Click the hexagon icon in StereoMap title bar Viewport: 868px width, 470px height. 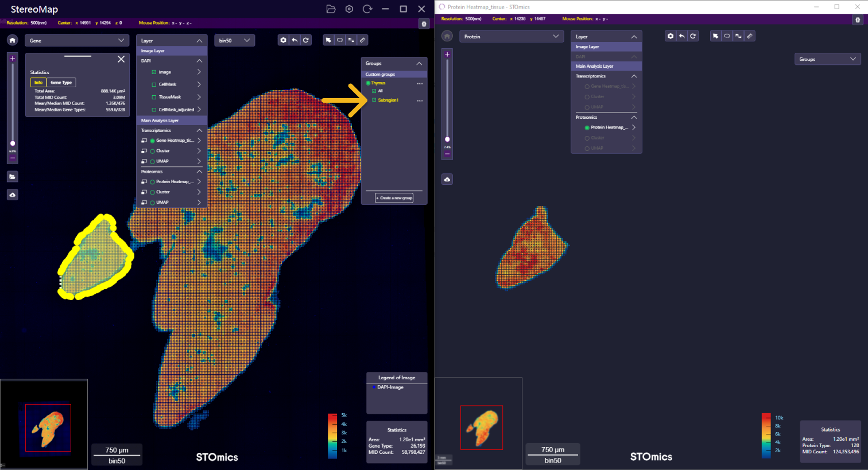tap(349, 9)
